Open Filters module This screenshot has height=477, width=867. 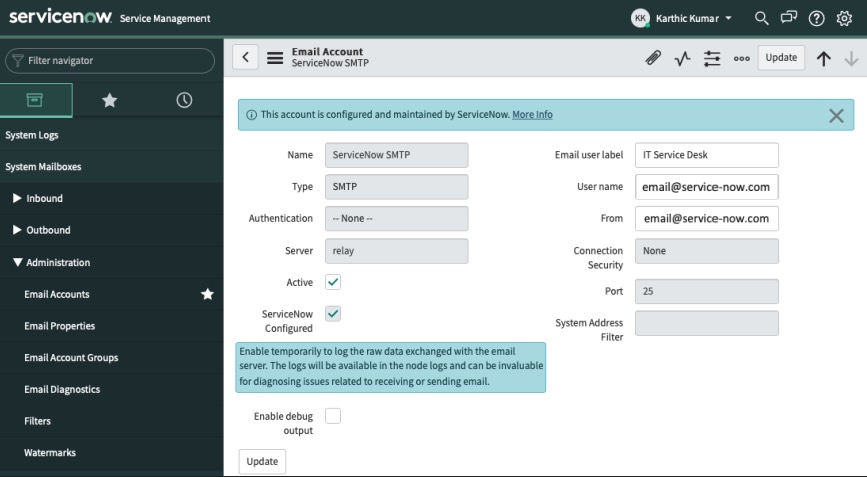pos(37,421)
